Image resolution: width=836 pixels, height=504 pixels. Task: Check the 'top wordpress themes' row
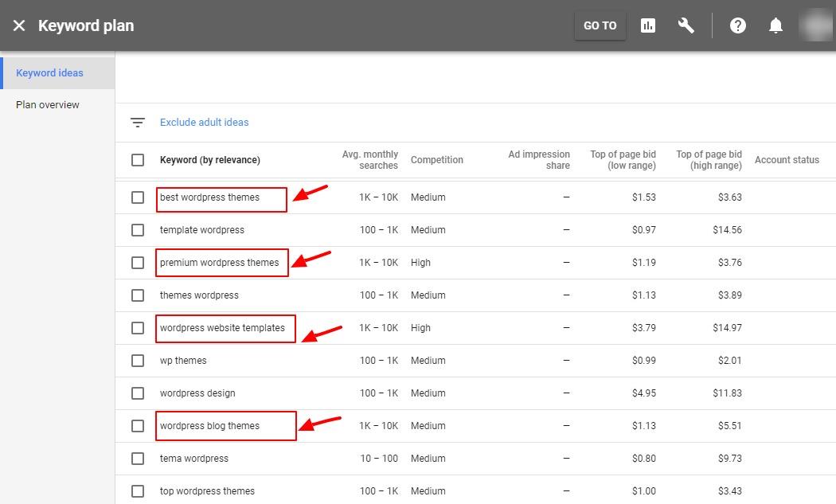(138, 491)
